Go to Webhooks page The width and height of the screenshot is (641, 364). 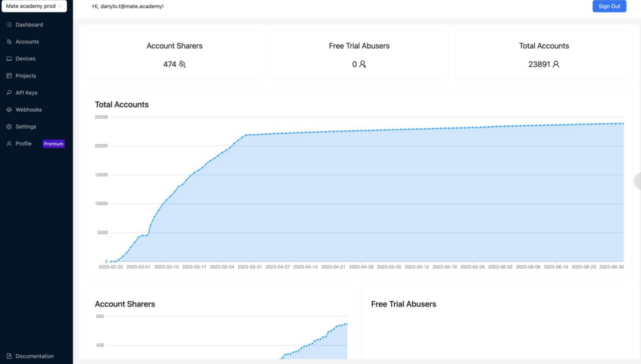coord(29,110)
